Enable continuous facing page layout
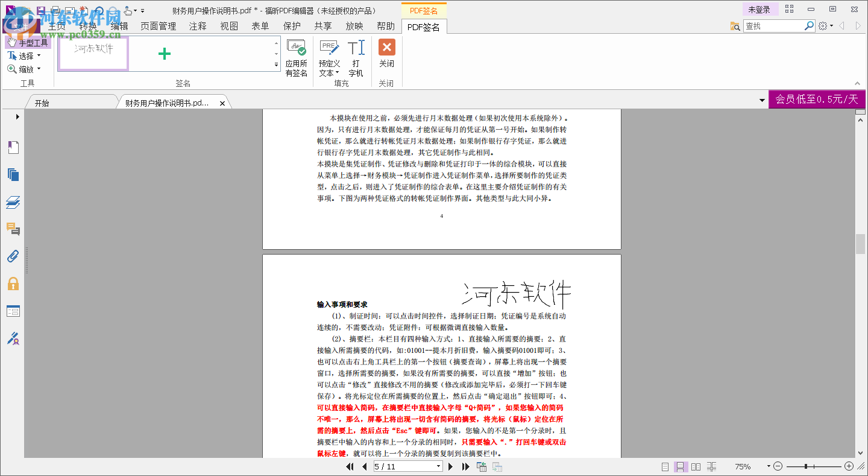This screenshot has width=868, height=476. coord(711,466)
